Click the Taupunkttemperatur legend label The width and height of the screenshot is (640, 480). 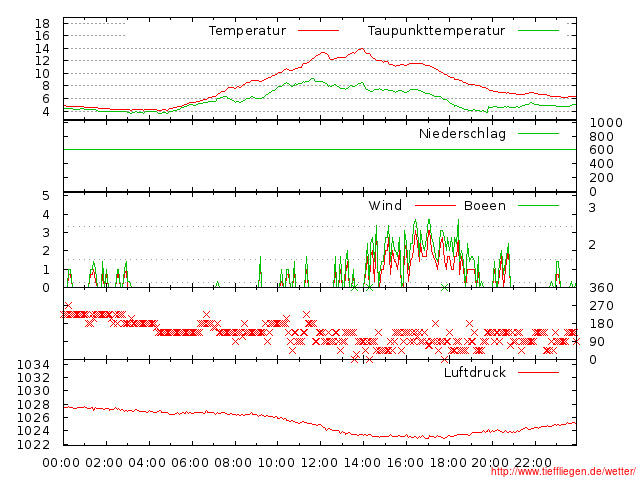point(434,31)
